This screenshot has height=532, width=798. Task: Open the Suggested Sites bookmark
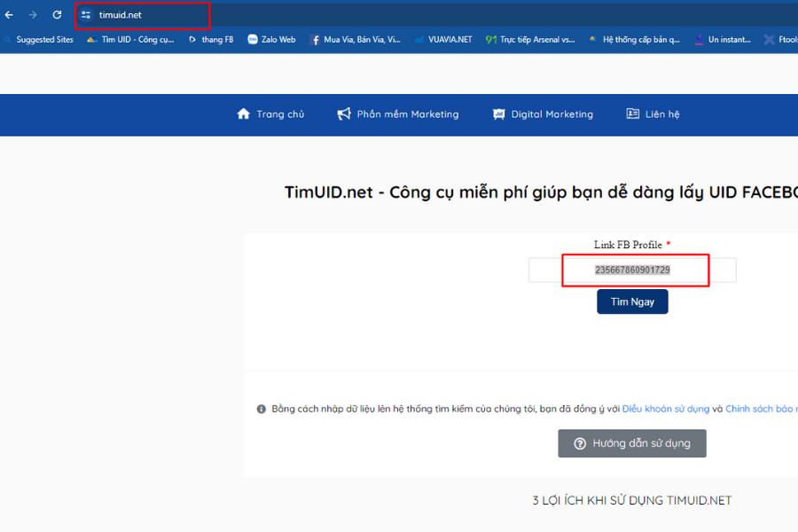39,40
